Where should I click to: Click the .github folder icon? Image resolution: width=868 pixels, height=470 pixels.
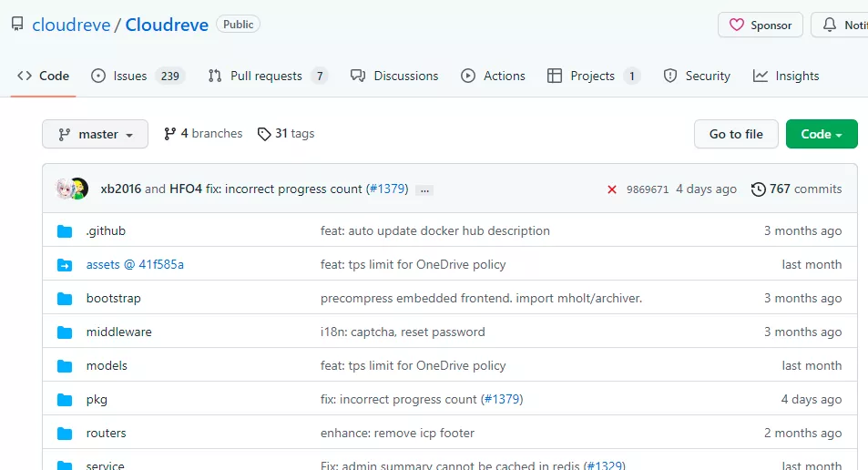pyautogui.click(x=65, y=231)
